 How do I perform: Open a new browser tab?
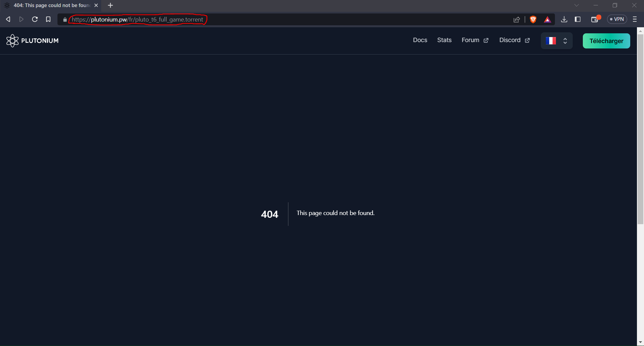tap(110, 5)
